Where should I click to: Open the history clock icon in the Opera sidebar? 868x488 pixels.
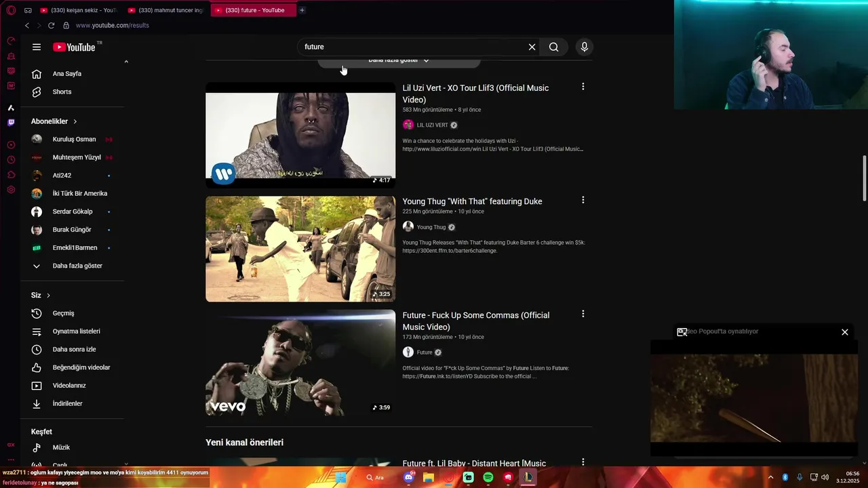11,160
